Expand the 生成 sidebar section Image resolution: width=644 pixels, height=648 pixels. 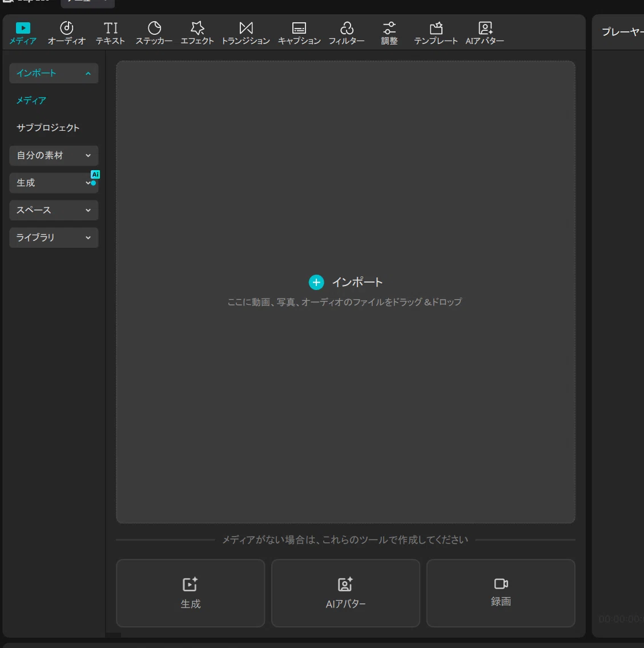(54, 183)
